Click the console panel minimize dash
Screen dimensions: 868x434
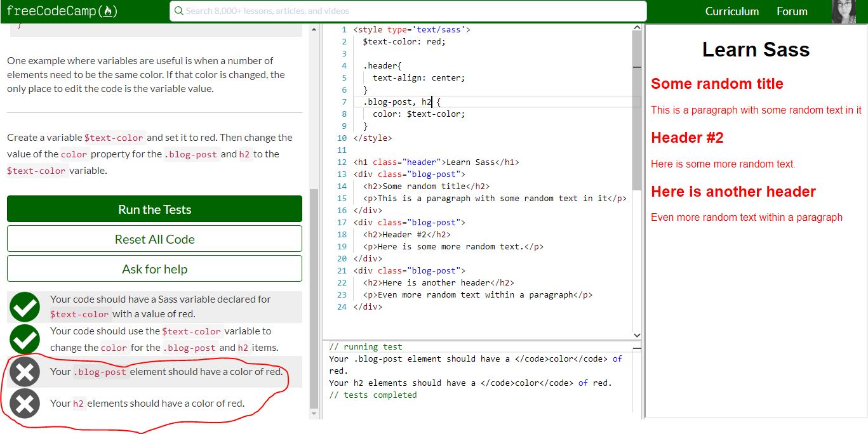coord(638,348)
